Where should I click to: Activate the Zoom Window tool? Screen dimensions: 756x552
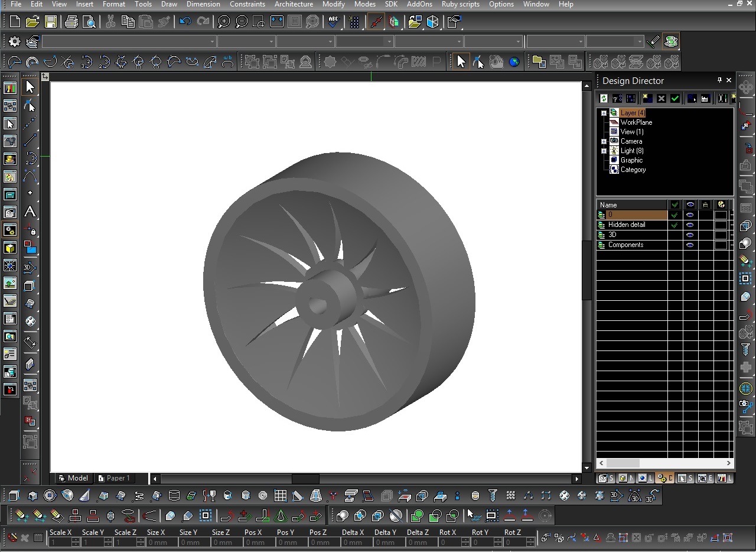(x=259, y=22)
